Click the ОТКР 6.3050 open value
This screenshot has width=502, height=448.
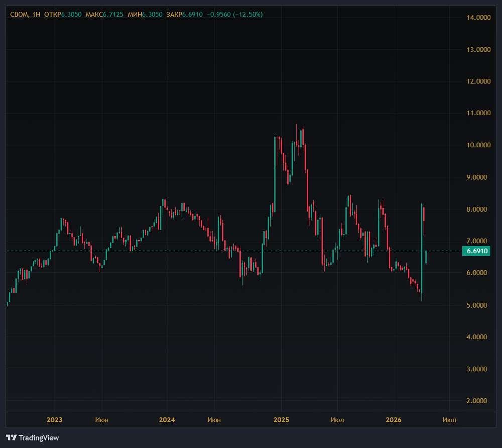point(63,14)
